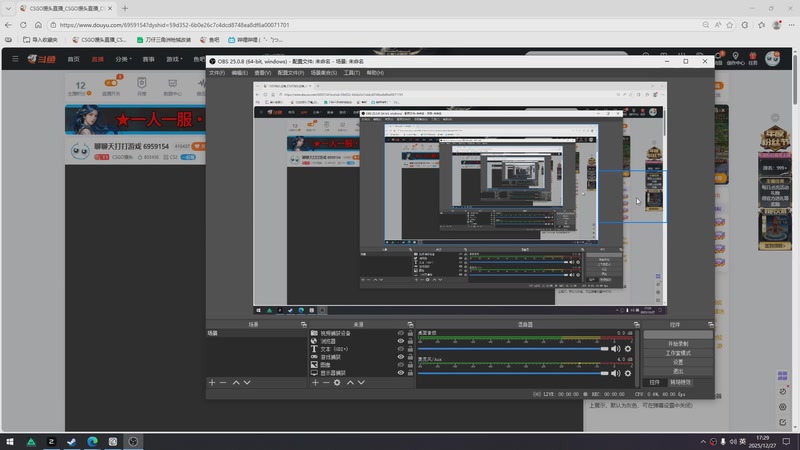Image resolution: width=800 pixels, height=450 pixels.
Task: Reload the page in the browser toolbar
Action: [x=23, y=24]
